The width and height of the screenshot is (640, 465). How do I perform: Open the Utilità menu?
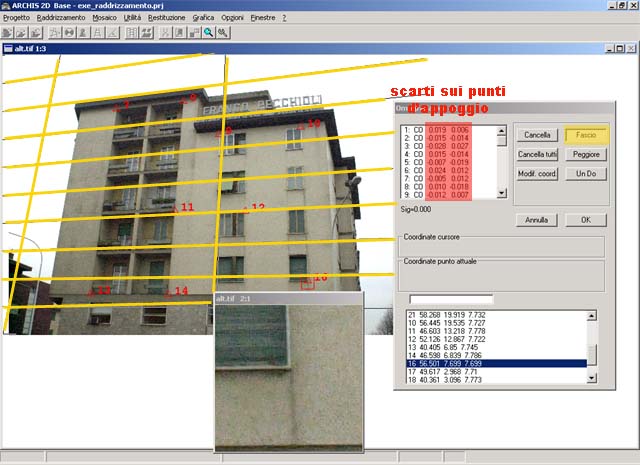pyautogui.click(x=132, y=18)
